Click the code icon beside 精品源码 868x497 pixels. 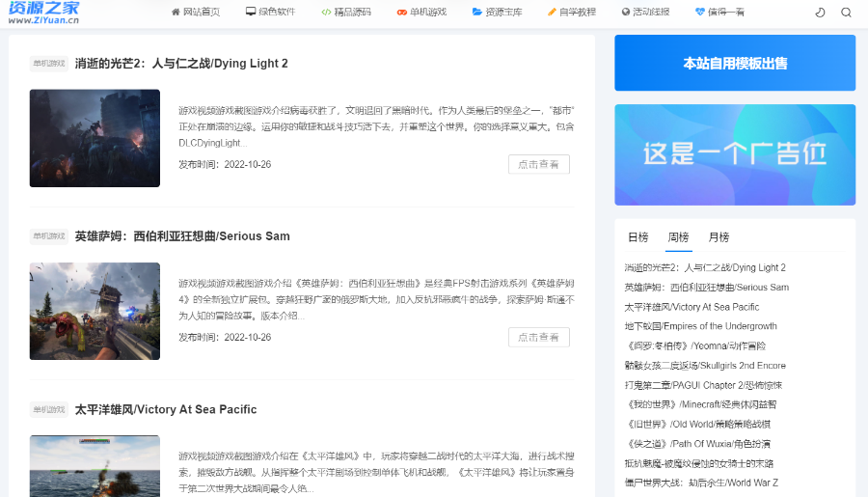point(326,12)
